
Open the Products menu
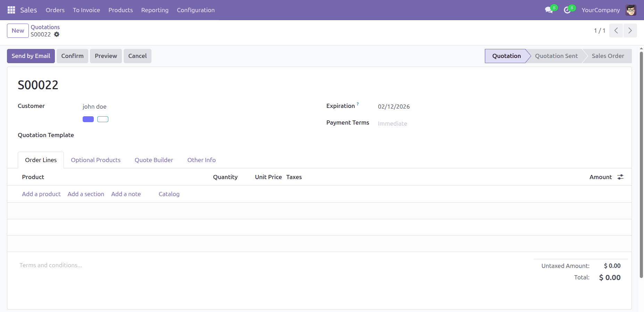click(x=121, y=10)
